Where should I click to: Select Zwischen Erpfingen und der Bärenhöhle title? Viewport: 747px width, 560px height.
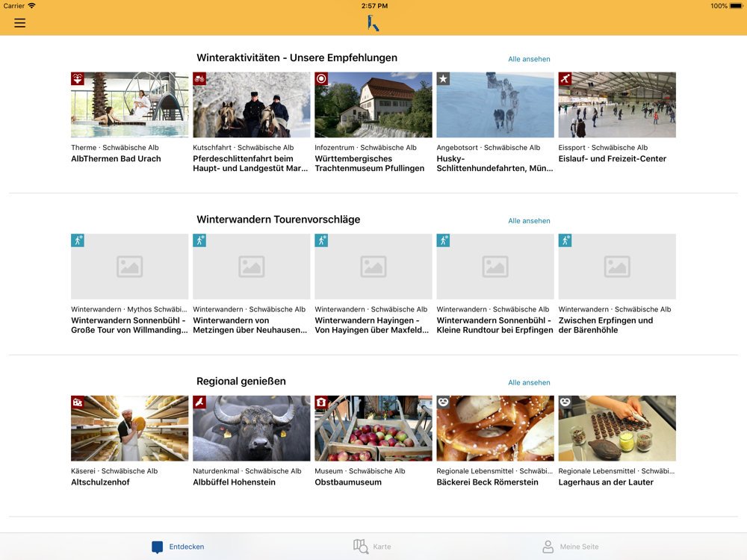pos(605,325)
